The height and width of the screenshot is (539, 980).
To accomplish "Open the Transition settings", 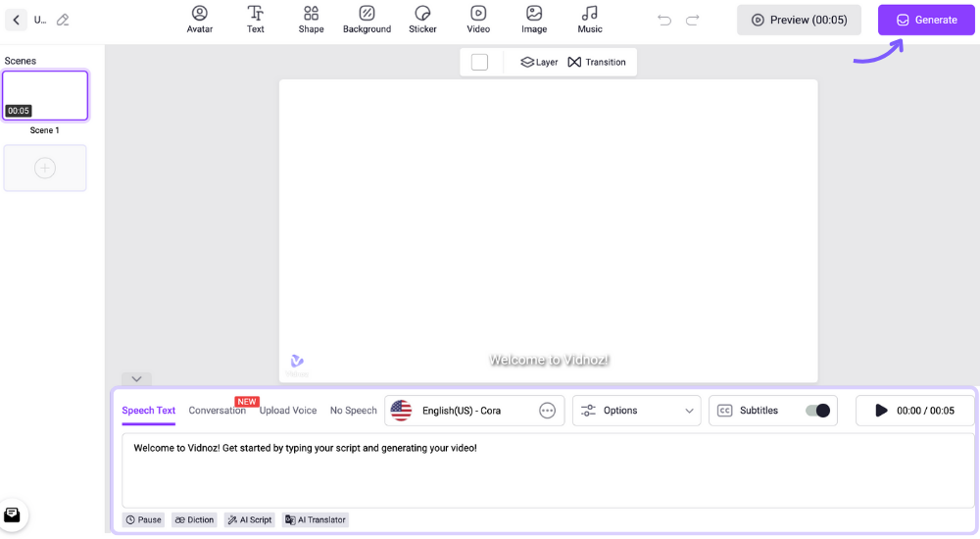I will (596, 62).
